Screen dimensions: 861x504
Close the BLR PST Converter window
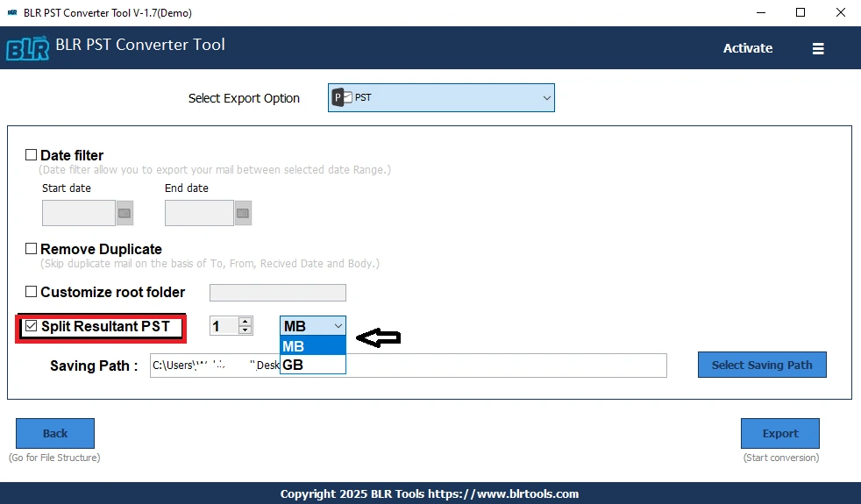[841, 12]
